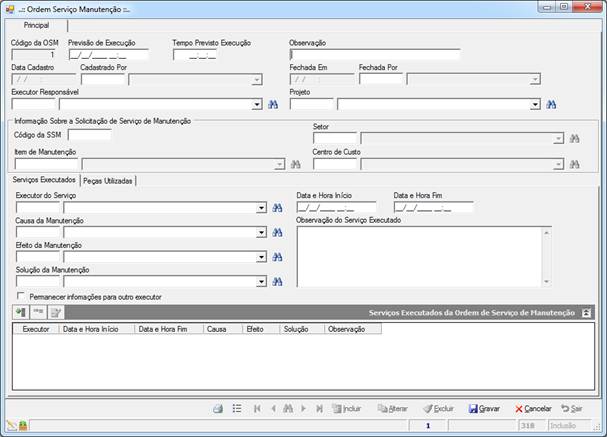This screenshot has width=607, height=437.
Task: Click the Tempo Previsto Execução field
Action: (x=195, y=55)
